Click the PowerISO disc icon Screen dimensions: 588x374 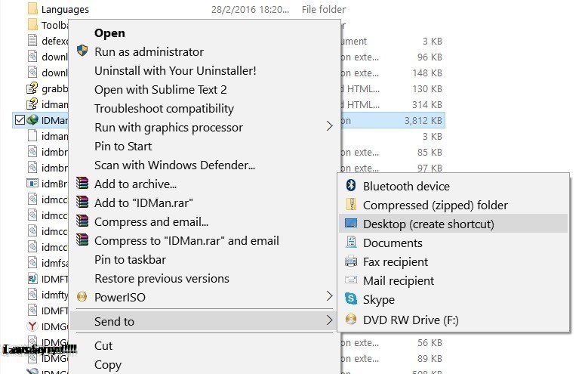point(82,297)
